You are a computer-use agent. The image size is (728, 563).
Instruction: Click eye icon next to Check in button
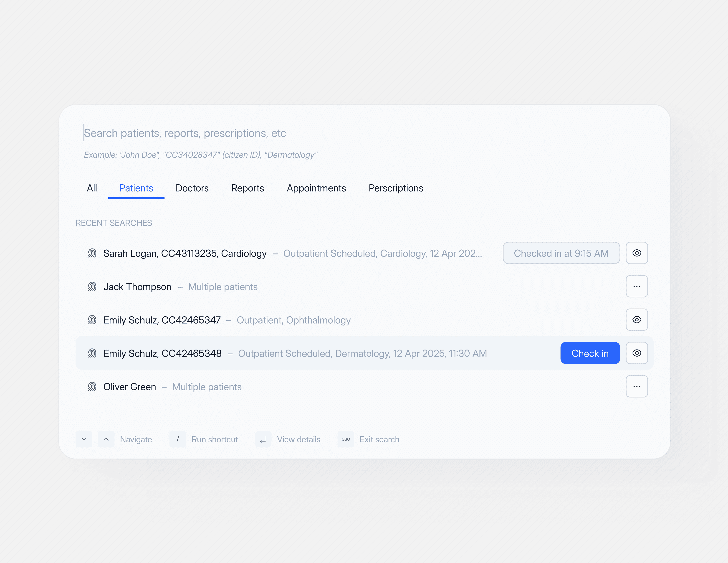tap(637, 353)
